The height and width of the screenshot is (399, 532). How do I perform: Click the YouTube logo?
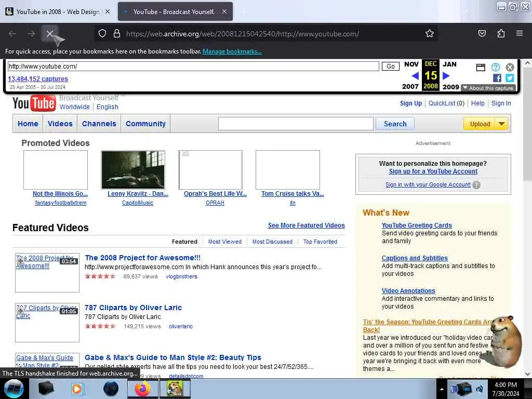pos(34,103)
